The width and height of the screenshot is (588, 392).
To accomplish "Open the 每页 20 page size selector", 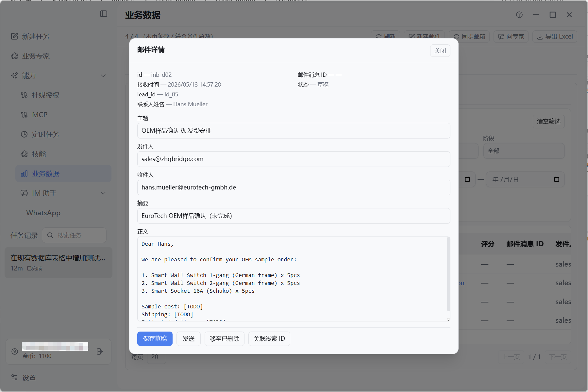I will (x=157, y=357).
